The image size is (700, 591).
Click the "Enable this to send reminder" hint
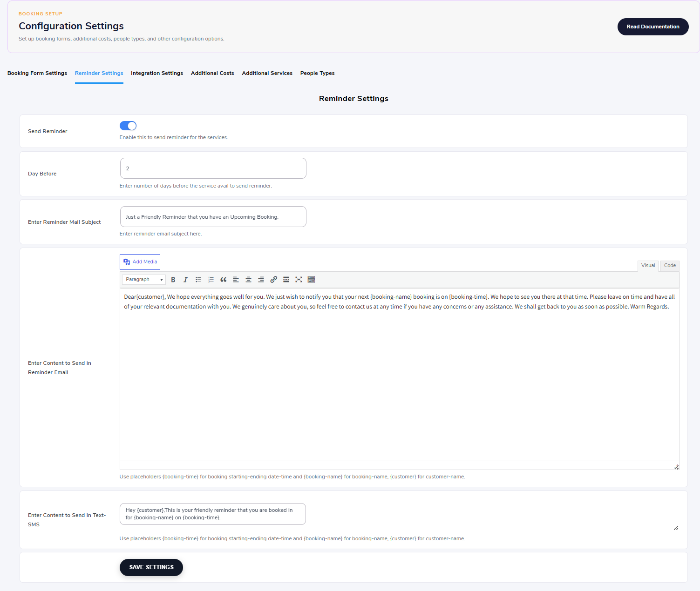click(x=174, y=137)
